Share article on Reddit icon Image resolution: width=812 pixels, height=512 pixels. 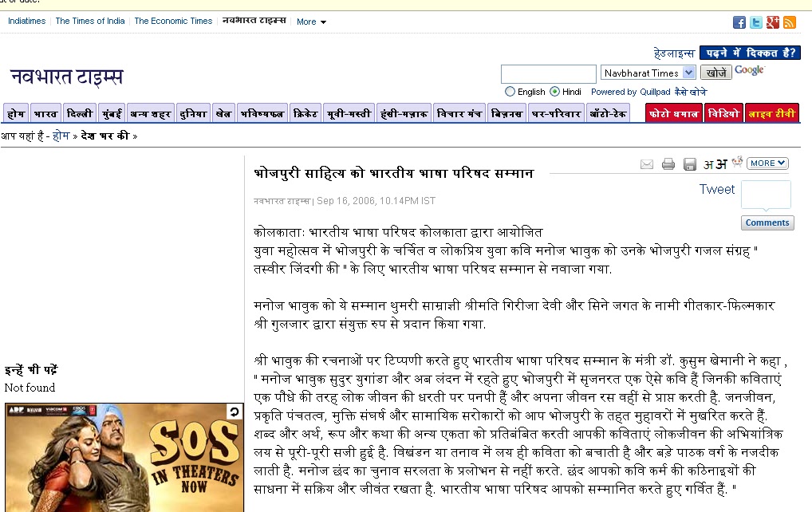tap(738, 162)
